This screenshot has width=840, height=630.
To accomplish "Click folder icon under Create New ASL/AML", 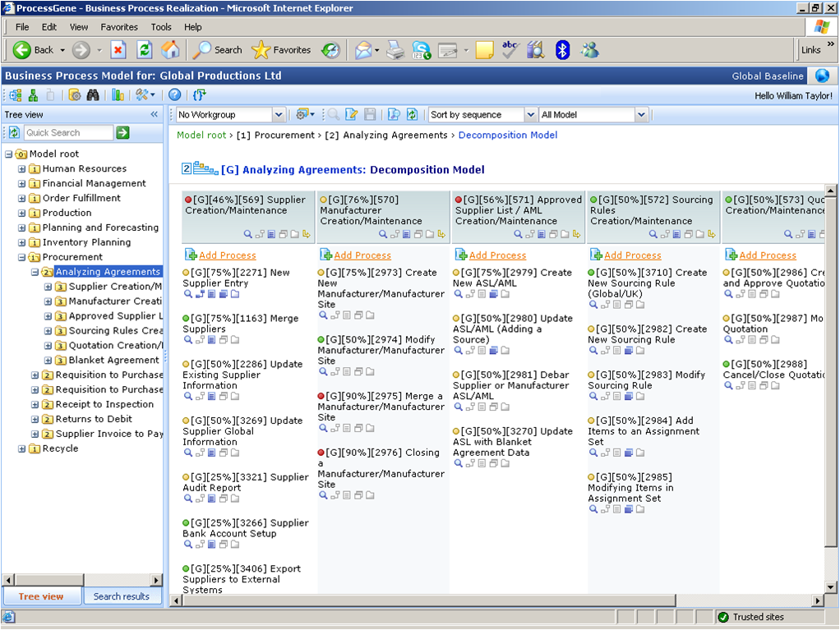I will click(x=505, y=294).
